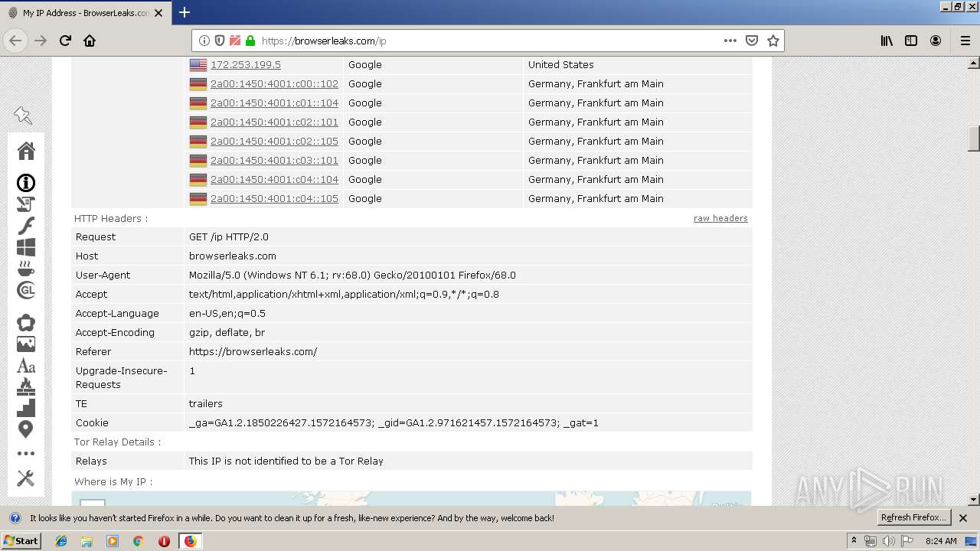The height and width of the screenshot is (551, 980).
Task: Click the scrollbar up arrow
Action: tap(974, 63)
